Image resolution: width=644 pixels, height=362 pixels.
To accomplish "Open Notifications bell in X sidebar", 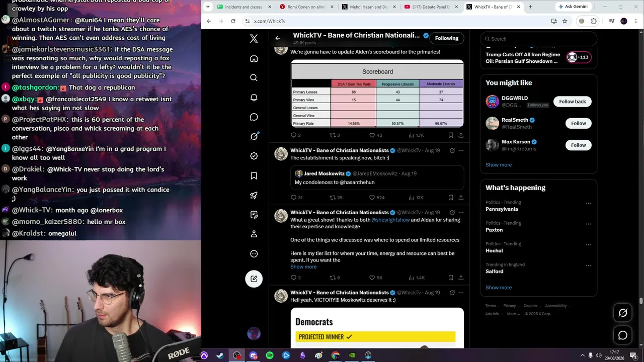I will click(x=254, y=98).
